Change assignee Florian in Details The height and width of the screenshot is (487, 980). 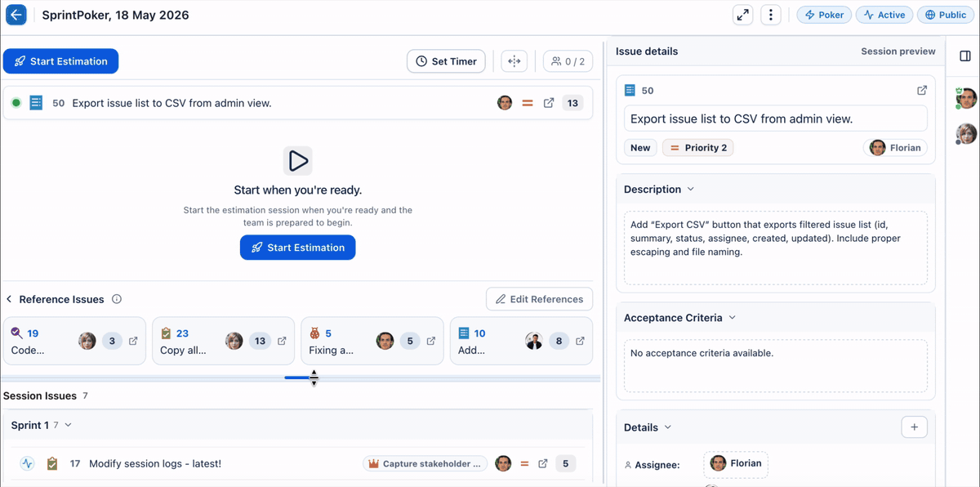click(x=736, y=463)
